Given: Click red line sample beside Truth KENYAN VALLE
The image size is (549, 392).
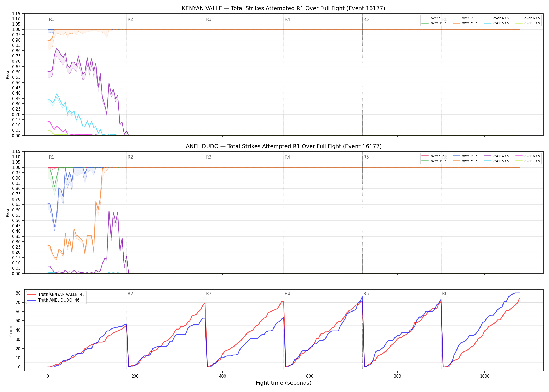Looking at the screenshot, I should [32, 295].
